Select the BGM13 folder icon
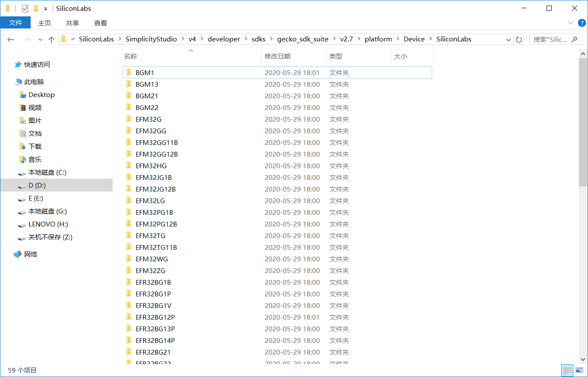 (x=129, y=84)
